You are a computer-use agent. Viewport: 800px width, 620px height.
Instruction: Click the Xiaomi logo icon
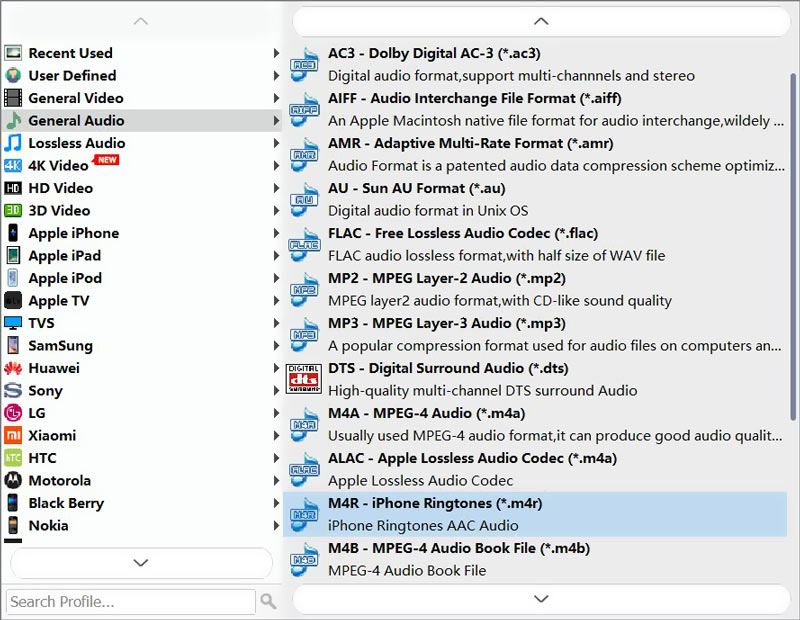click(13, 435)
